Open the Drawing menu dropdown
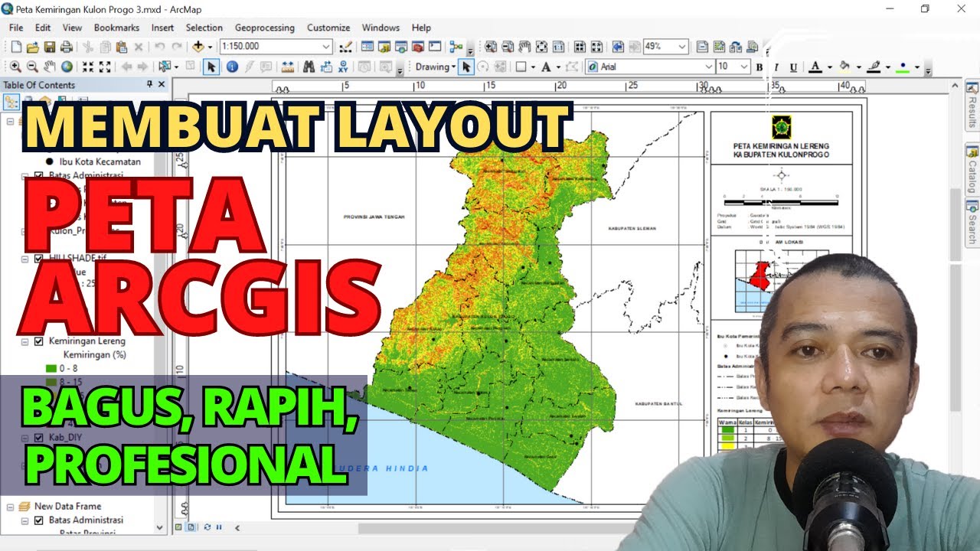 click(435, 67)
